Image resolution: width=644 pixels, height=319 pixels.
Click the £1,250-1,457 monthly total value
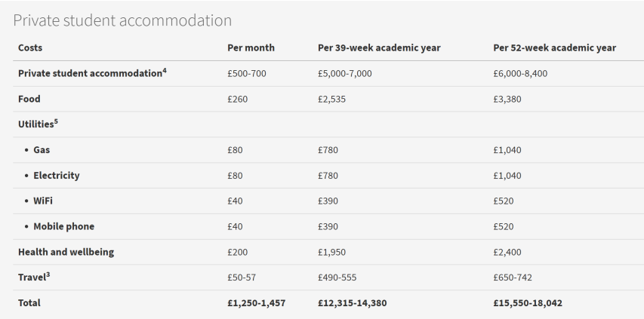[256, 303]
